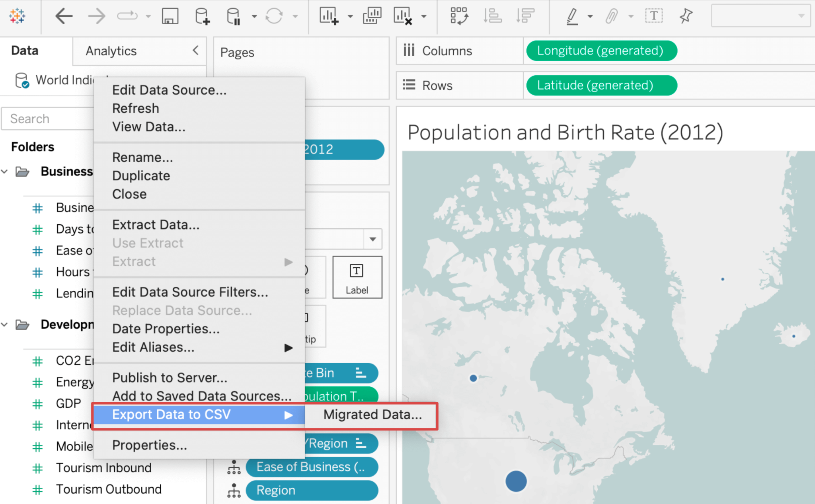The image size is (815, 504).
Task: Duplicate the current sheet
Action: pos(372,16)
